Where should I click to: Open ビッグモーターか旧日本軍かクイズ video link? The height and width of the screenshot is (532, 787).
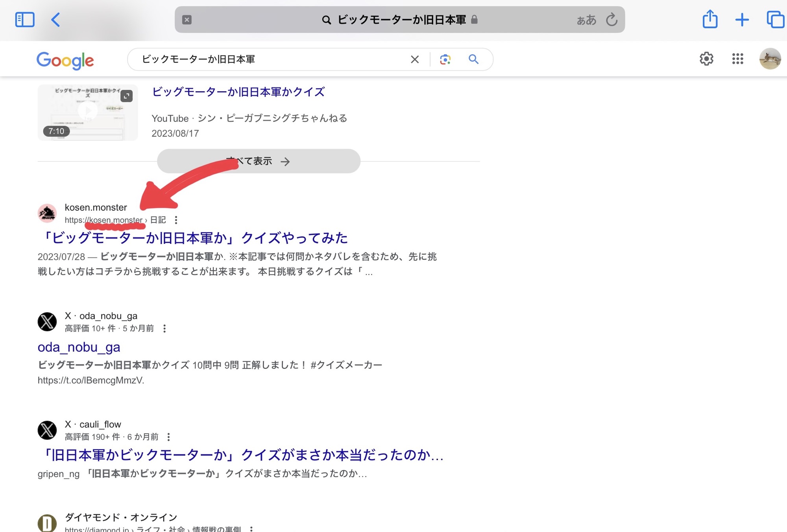coord(238,92)
